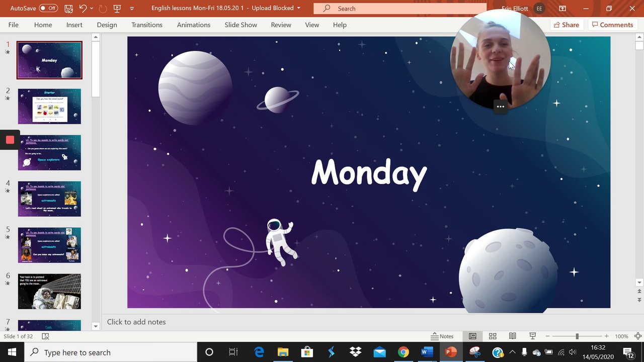Switch to the Home tab

pyautogui.click(x=43, y=25)
